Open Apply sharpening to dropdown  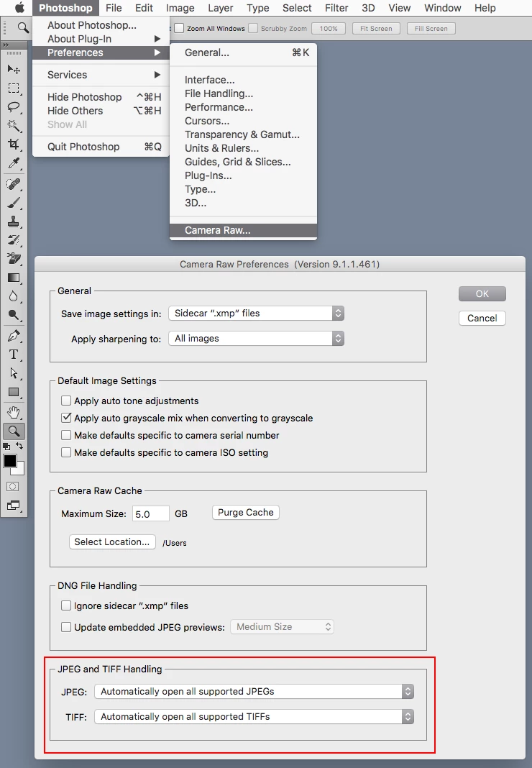tap(256, 339)
